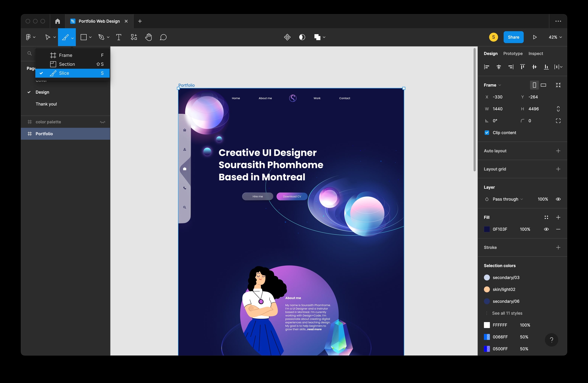
Task: Click the skin/light02 color swatch
Action: click(487, 289)
